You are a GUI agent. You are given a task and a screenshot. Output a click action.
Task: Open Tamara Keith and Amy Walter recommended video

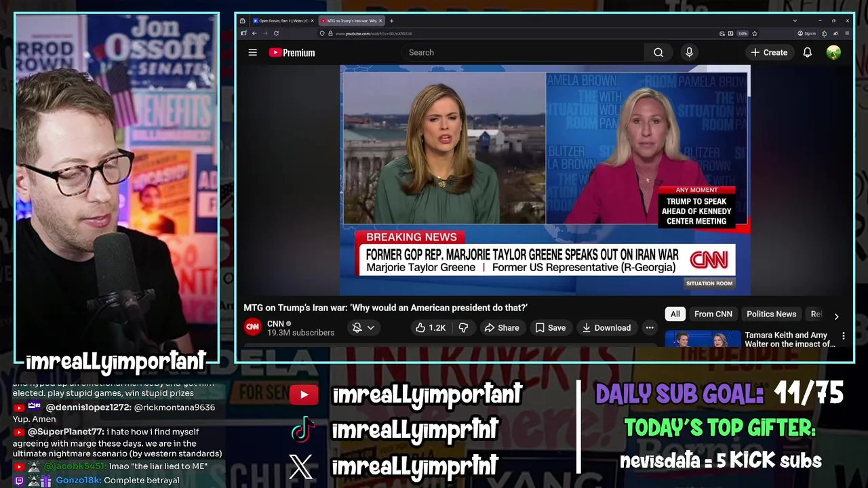point(790,339)
